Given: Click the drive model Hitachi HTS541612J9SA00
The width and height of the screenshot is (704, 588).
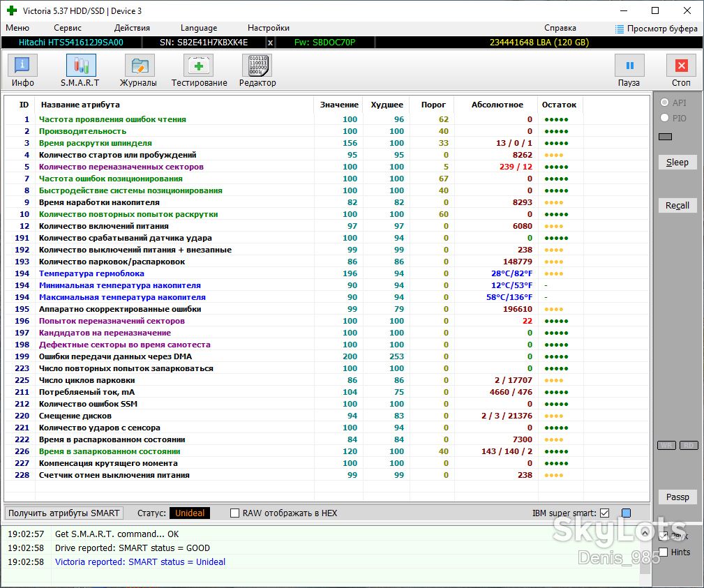Looking at the screenshot, I should (71, 42).
